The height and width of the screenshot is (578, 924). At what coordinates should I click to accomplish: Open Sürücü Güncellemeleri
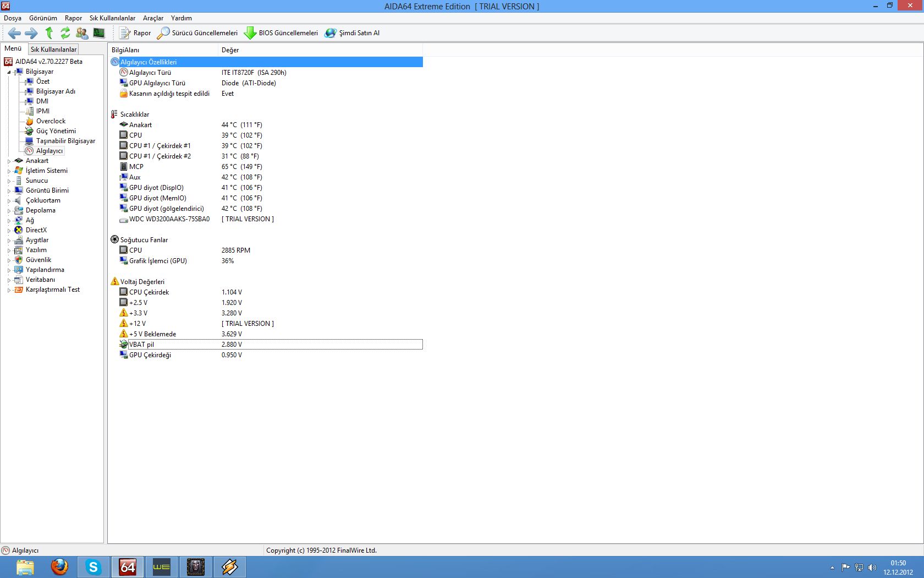(x=197, y=33)
